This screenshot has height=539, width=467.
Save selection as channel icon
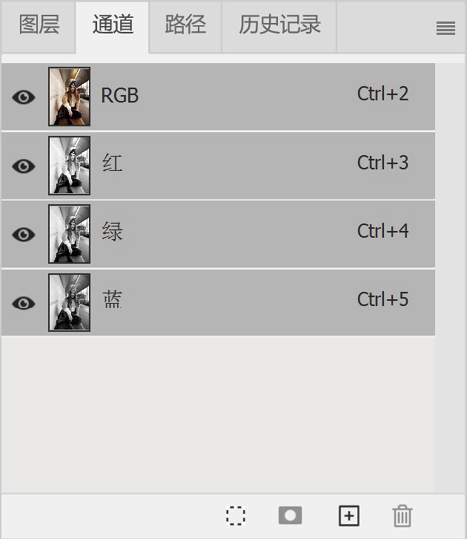point(290,515)
